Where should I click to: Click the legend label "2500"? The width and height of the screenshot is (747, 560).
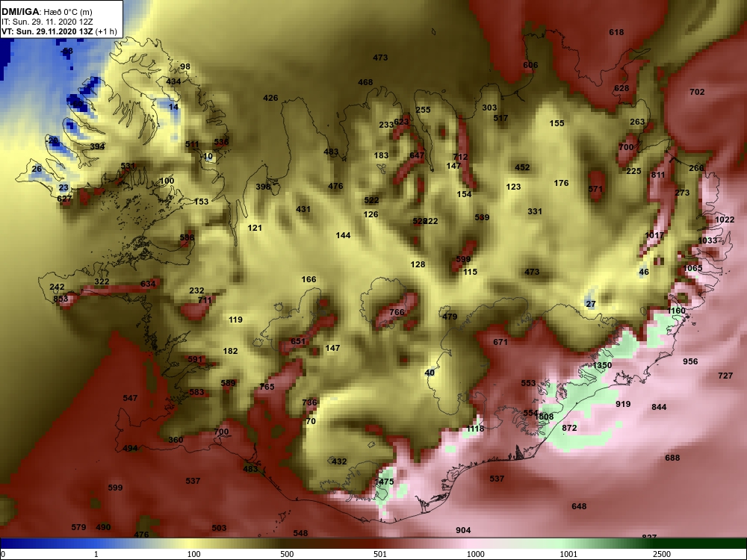662,554
